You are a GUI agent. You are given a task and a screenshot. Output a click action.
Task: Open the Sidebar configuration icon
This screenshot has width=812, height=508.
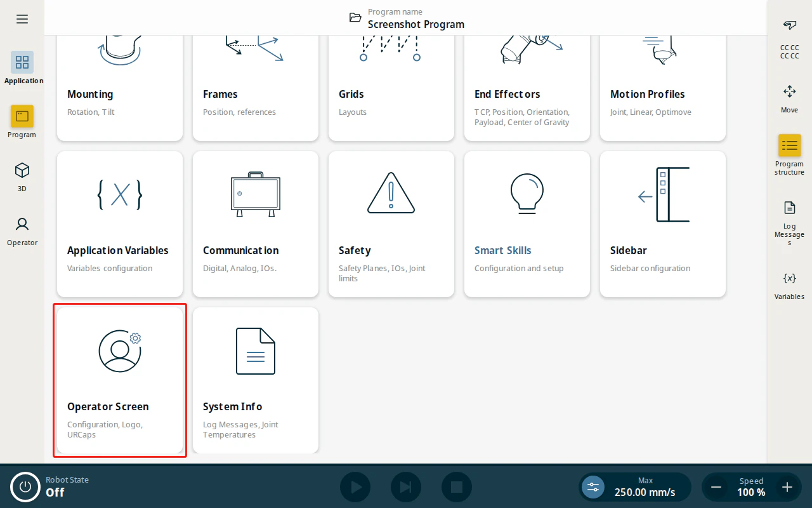[x=664, y=194]
